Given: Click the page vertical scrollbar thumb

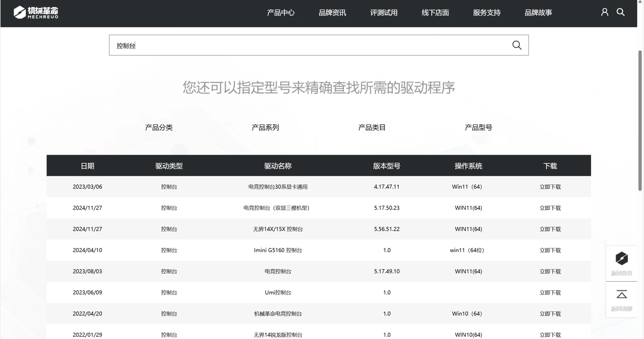Looking at the screenshot, I should click(x=640, y=121).
